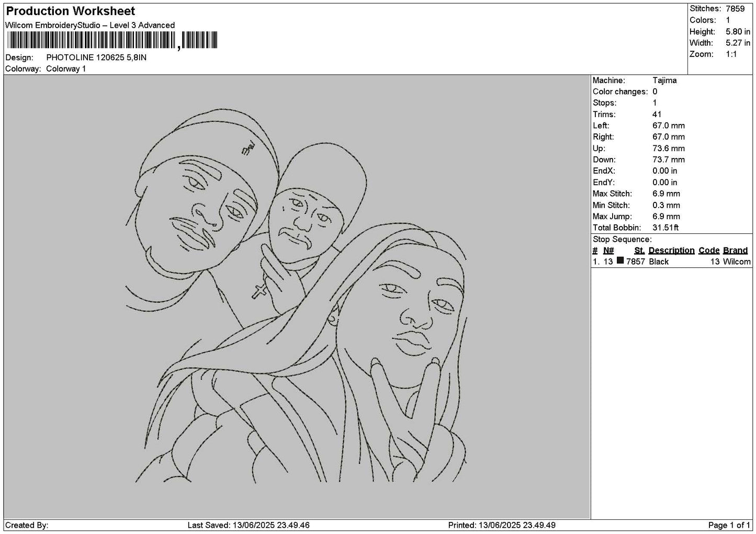Click 'Last Saved: 13/06/2025 23.49.46' footer
The image size is (756, 534).
(x=249, y=525)
